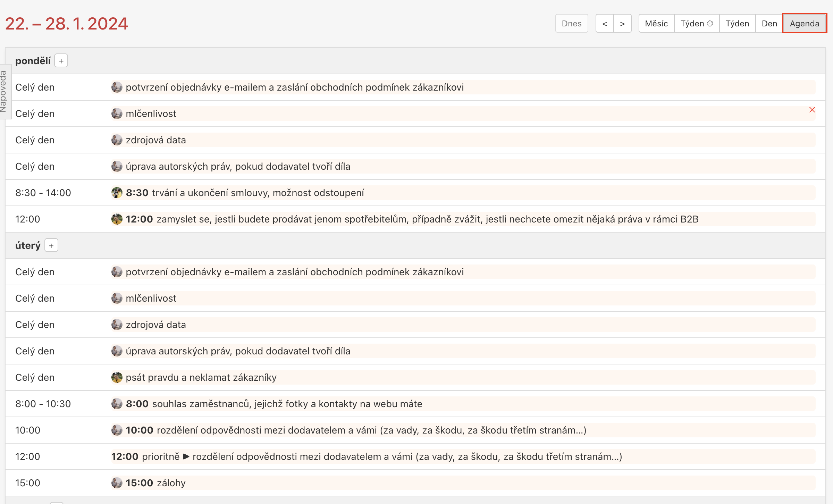The width and height of the screenshot is (833, 504).
Task: Click avatar of pondělí zdrojová data event
Action: coord(117,140)
